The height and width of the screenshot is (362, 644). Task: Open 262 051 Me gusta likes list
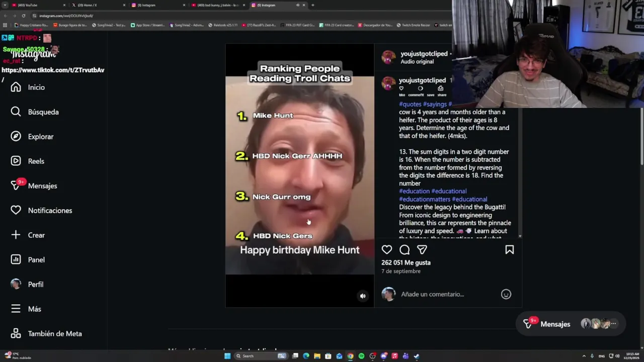tap(406, 262)
